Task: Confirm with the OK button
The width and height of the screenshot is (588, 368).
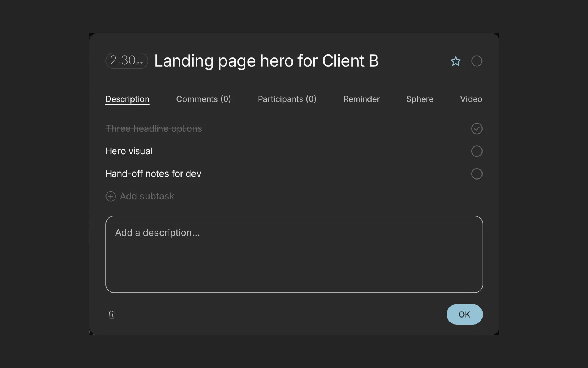Action: coord(465,314)
